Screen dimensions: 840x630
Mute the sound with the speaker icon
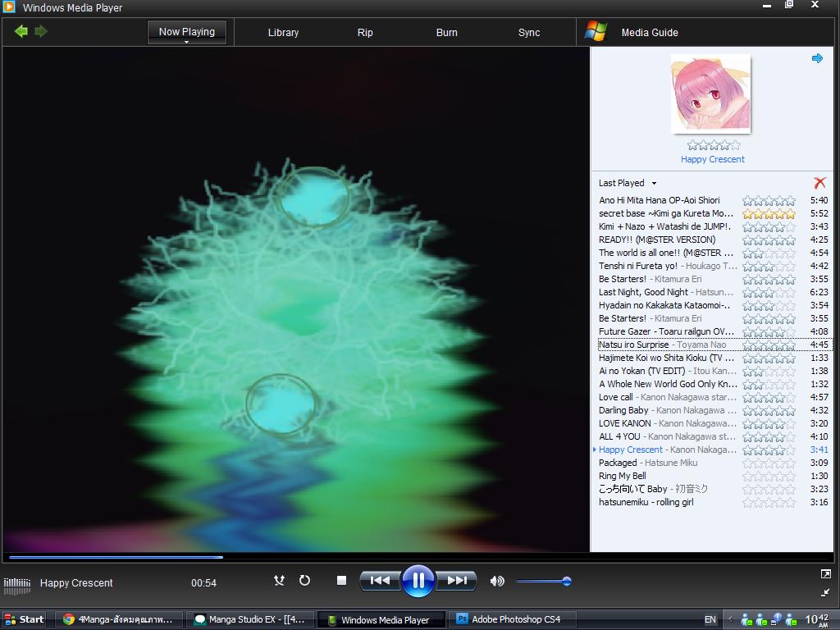[x=497, y=581]
